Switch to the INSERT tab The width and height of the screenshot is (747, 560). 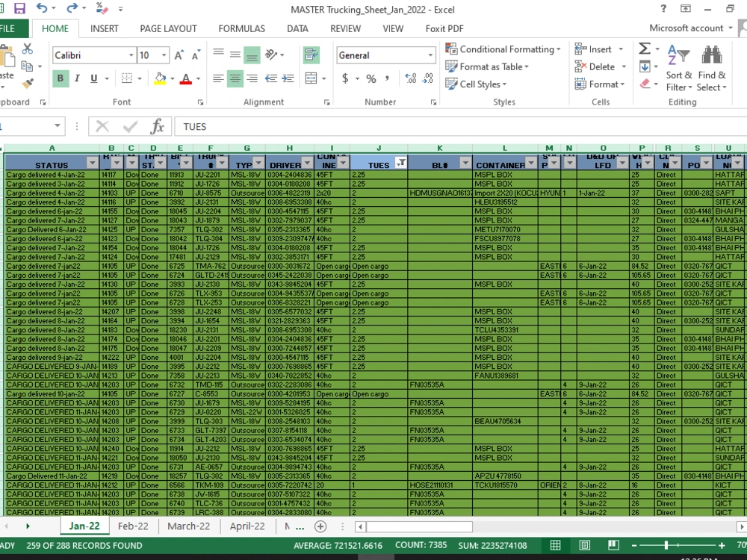tap(105, 28)
